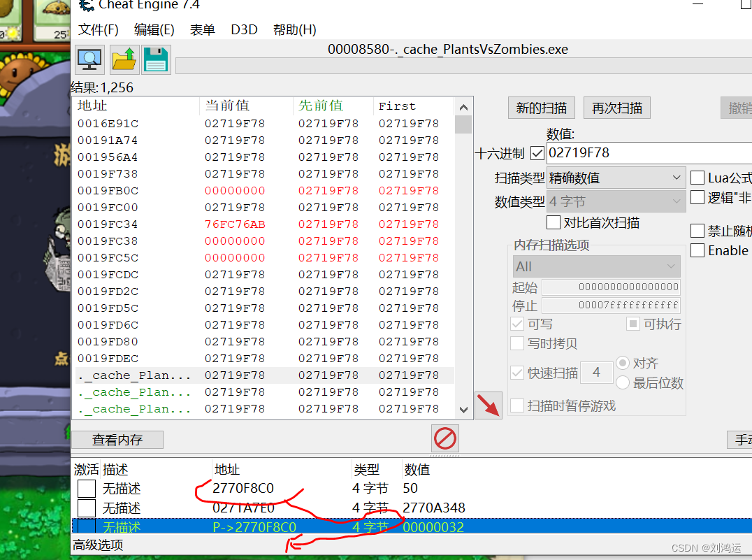Screen dimensions: 752x560
Task: Toggle the 可执行 executable checkbox
Action: pos(633,324)
